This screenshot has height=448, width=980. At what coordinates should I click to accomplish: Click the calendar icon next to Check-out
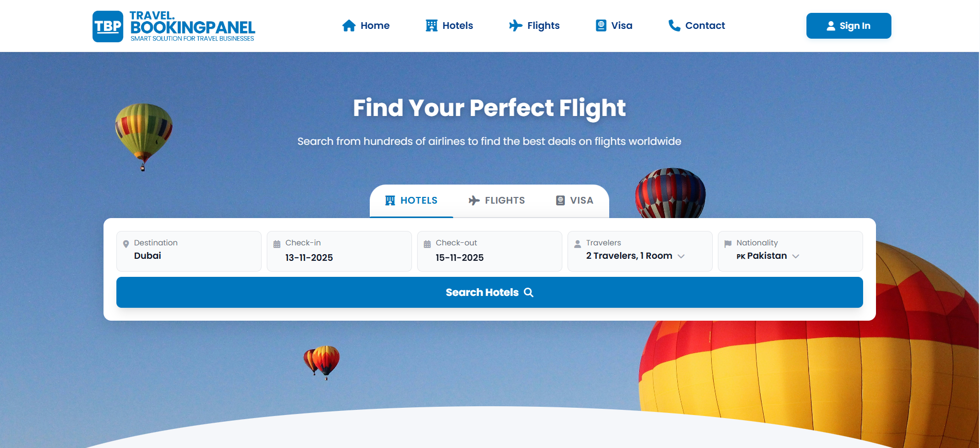click(x=427, y=244)
